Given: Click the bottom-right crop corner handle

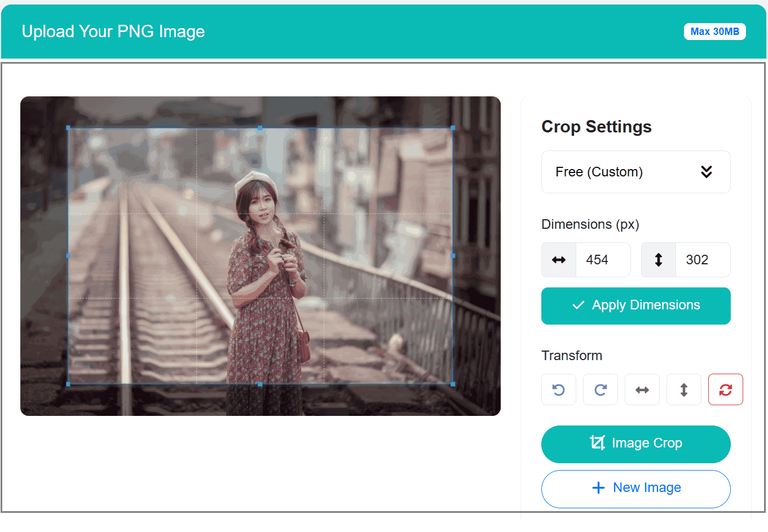Looking at the screenshot, I should point(453,384).
